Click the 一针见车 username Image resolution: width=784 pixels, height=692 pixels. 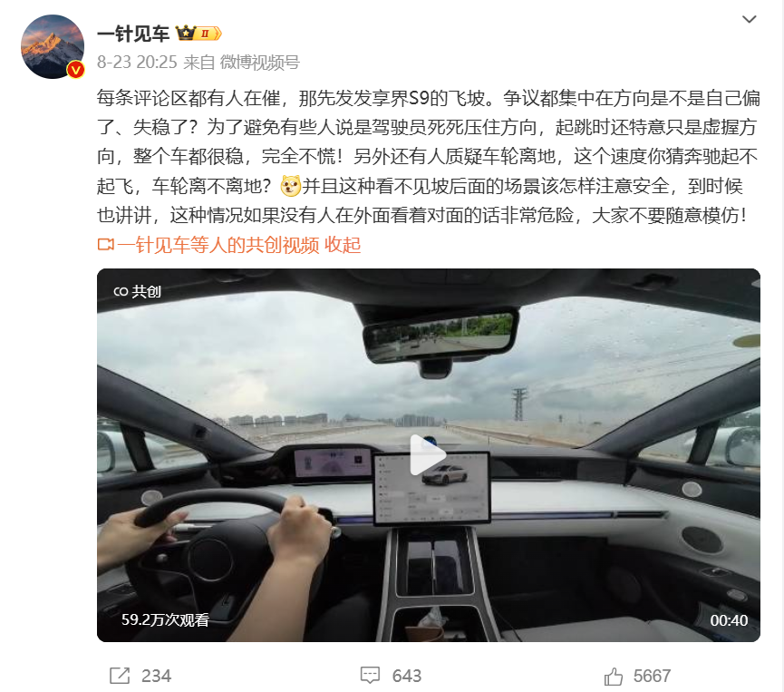coord(133,34)
